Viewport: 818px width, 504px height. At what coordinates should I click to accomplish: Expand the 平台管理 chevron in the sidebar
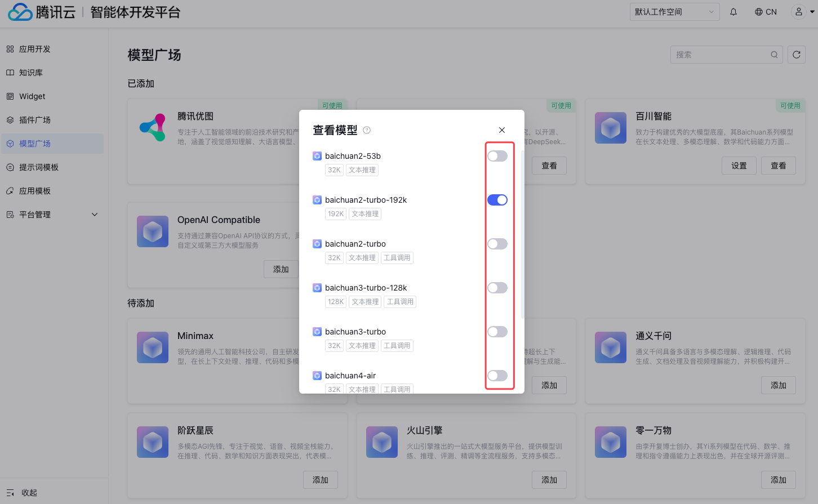pyautogui.click(x=95, y=215)
